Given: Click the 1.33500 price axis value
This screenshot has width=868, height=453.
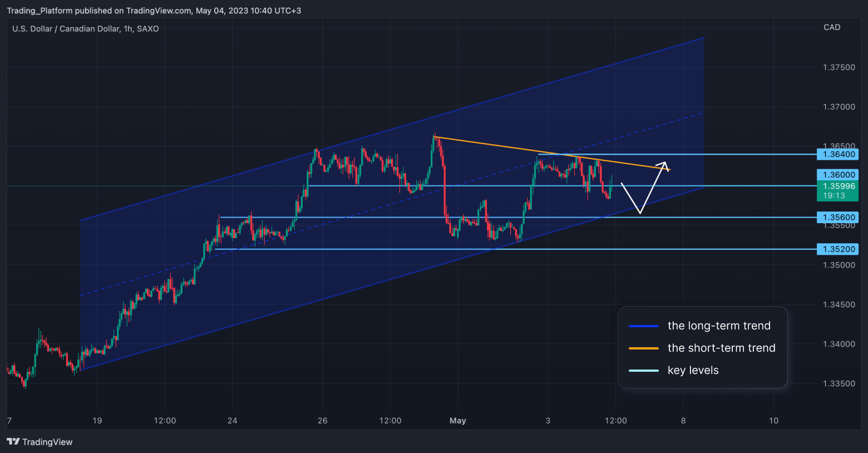Looking at the screenshot, I should click(x=839, y=383).
